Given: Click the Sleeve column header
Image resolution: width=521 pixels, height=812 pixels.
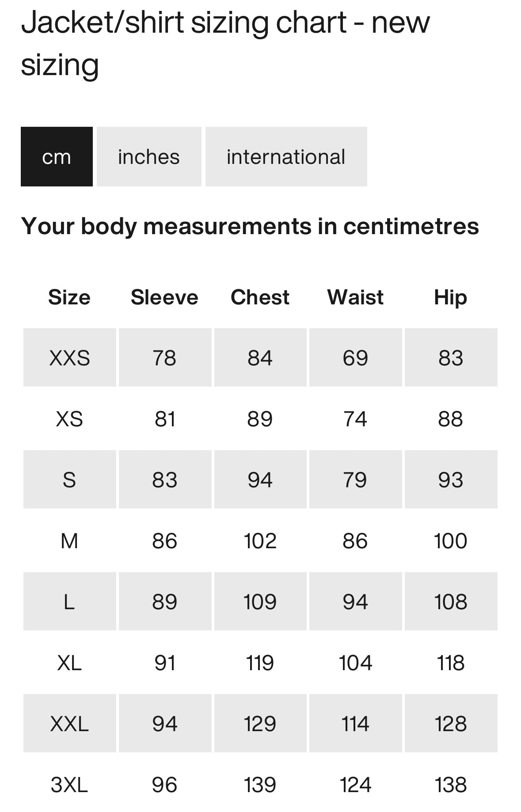Looking at the screenshot, I should pos(164,297).
